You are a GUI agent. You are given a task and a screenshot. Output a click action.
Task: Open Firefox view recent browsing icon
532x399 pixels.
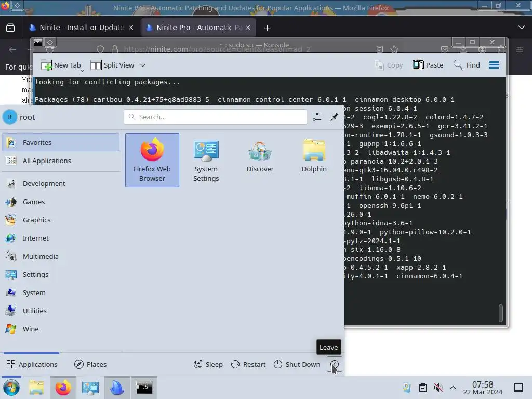click(x=10, y=28)
